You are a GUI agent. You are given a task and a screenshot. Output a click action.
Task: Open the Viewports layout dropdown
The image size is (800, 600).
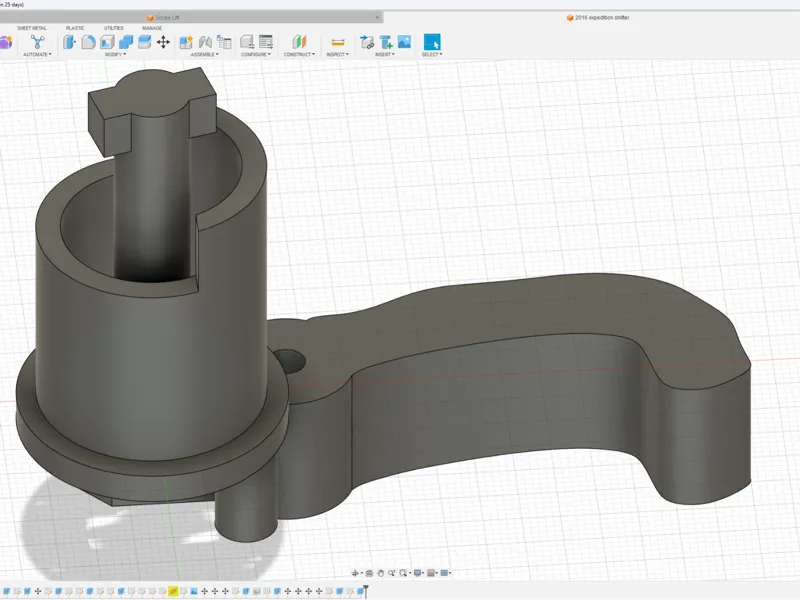click(445, 573)
